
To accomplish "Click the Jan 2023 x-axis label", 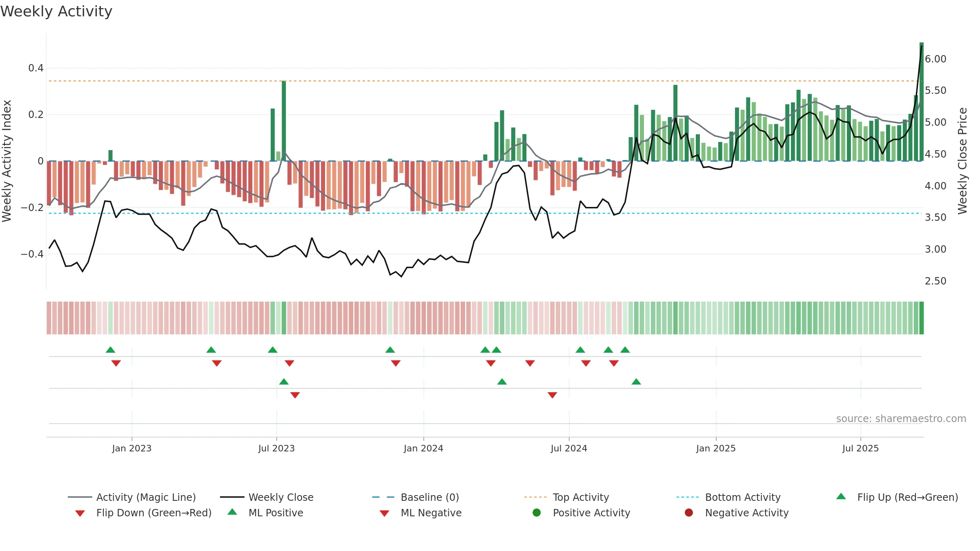I will click(x=132, y=448).
